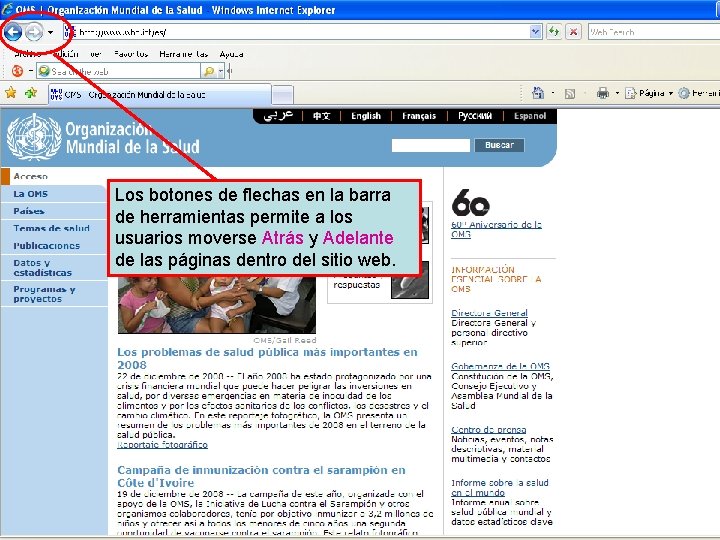This screenshot has height=540, width=720.
Task: Click the red circular toolbar logo icon
Action: [x=17, y=71]
